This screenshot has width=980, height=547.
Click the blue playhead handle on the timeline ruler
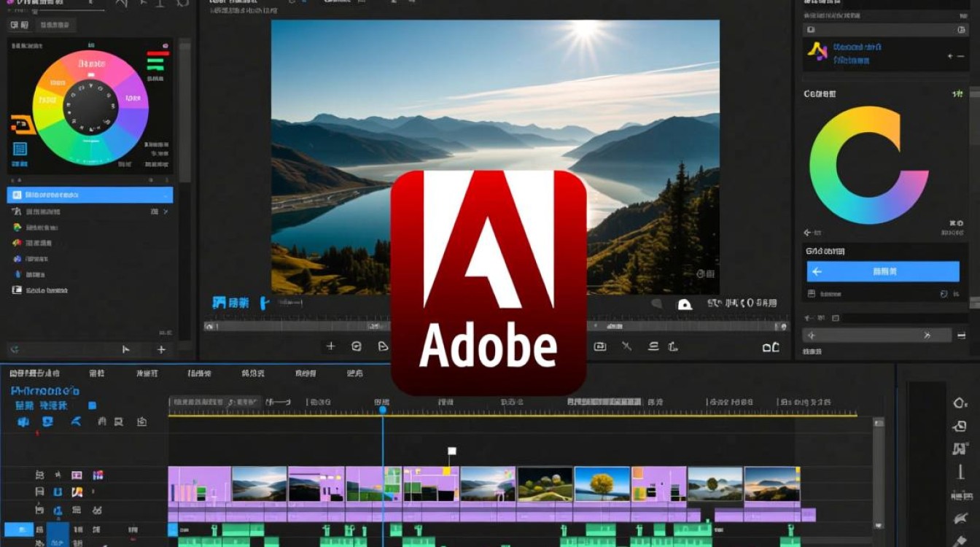[x=383, y=410]
